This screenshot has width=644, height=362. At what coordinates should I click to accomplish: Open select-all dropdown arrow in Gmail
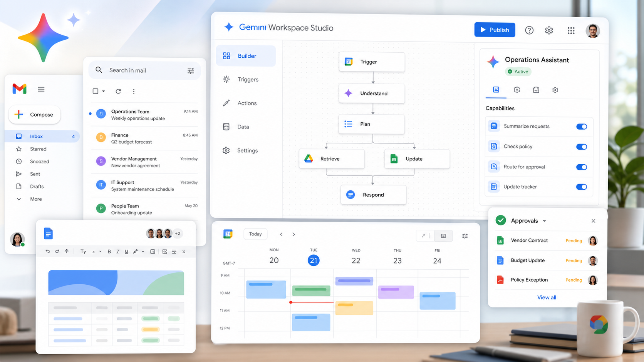point(103,92)
